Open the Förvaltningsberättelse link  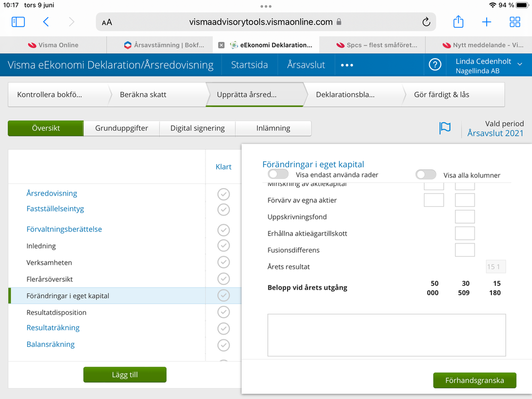click(x=64, y=230)
